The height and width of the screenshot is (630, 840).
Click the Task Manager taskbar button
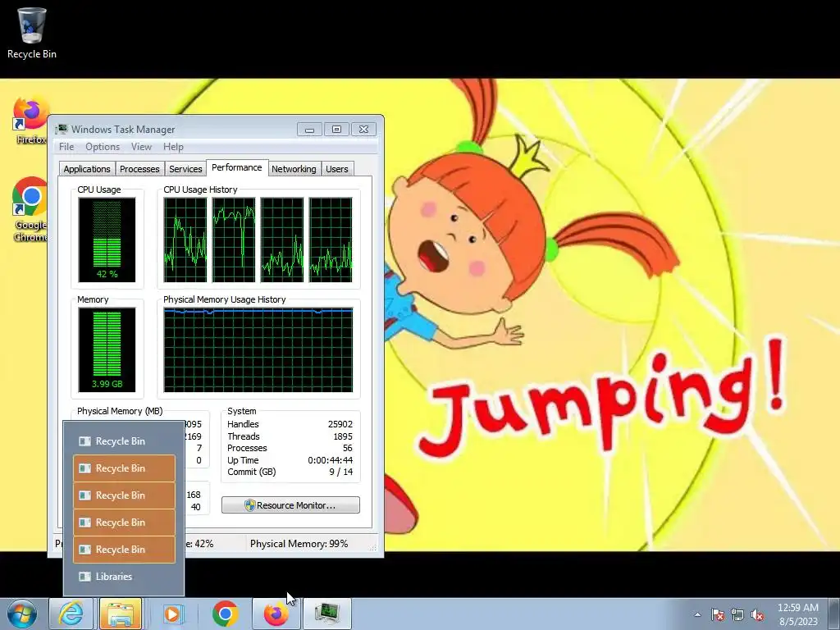326,614
